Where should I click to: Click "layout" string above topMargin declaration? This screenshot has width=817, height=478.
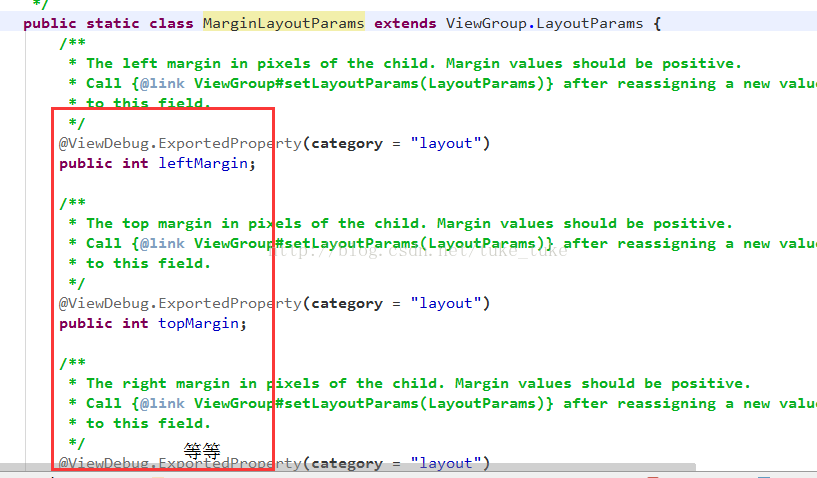tap(445, 303)
